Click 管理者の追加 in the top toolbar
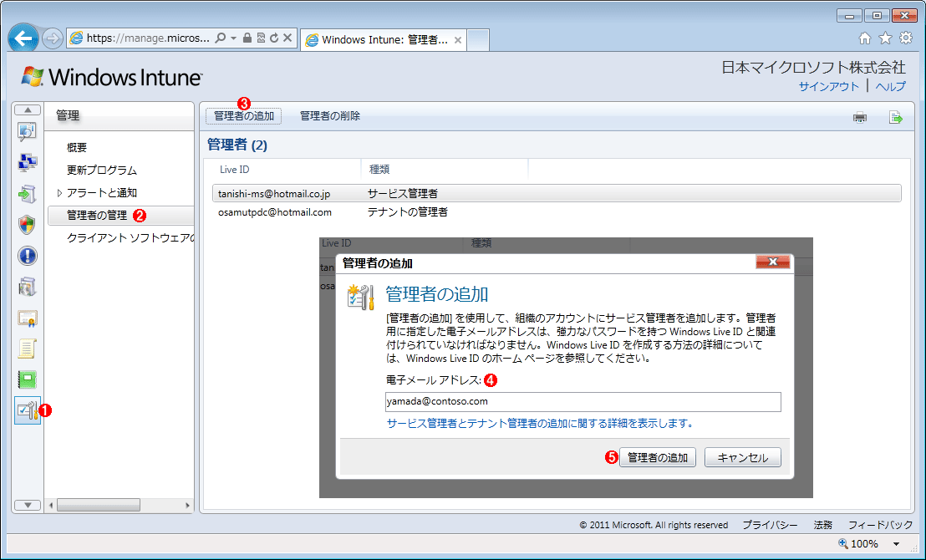 pos(244,116)
